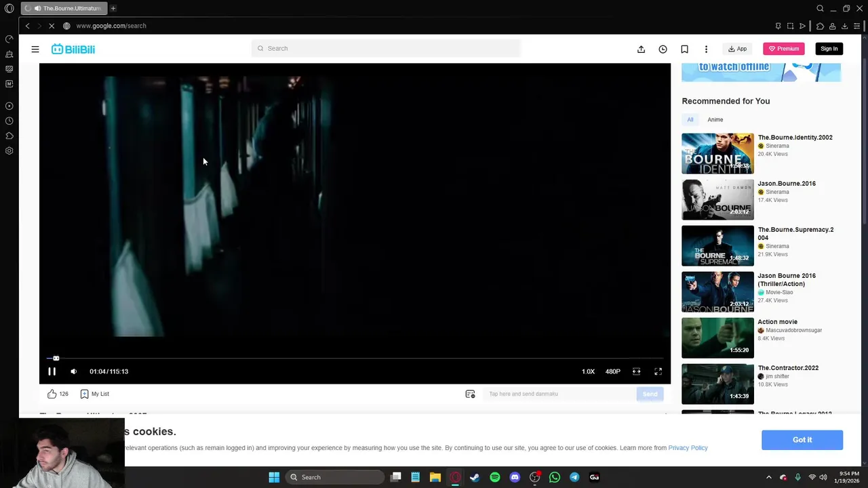Accept cookies with Got it
Viewport: 868px width, 488px height.
pyautogui.click(x=802, y=440)
